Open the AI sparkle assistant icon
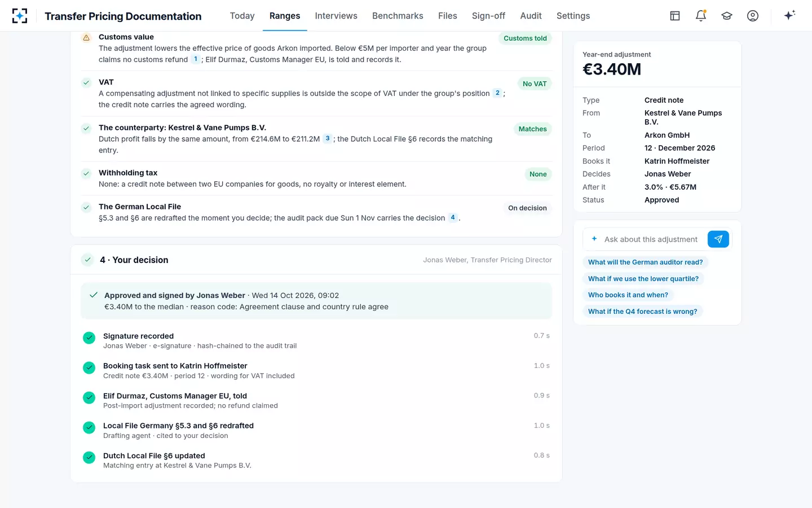This screenshot has height=508, width=812. pos(789,15)
